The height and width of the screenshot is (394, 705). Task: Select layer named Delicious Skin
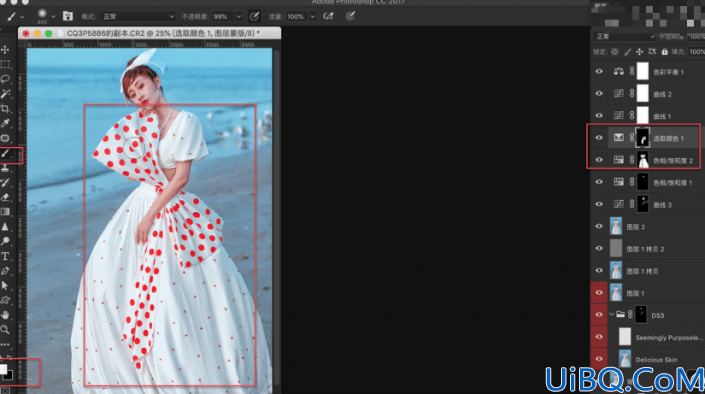click(656, 359)
